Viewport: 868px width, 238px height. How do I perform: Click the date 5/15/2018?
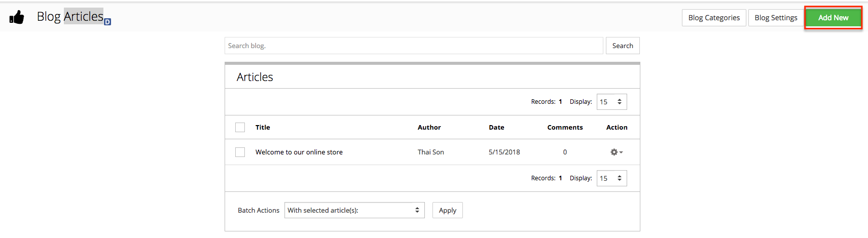[x=504, y=152]
